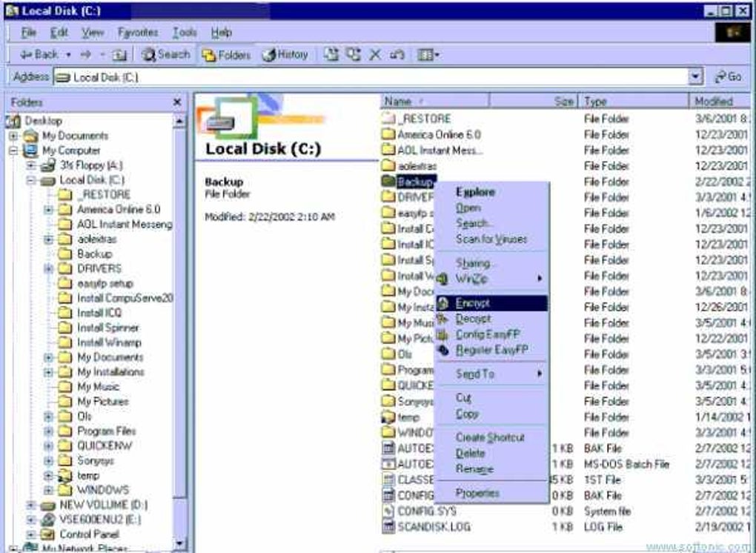This screenshot has height=553, width=756.
Task: Open the Address bar dropdown arrow
Action: tap(695, 76)
